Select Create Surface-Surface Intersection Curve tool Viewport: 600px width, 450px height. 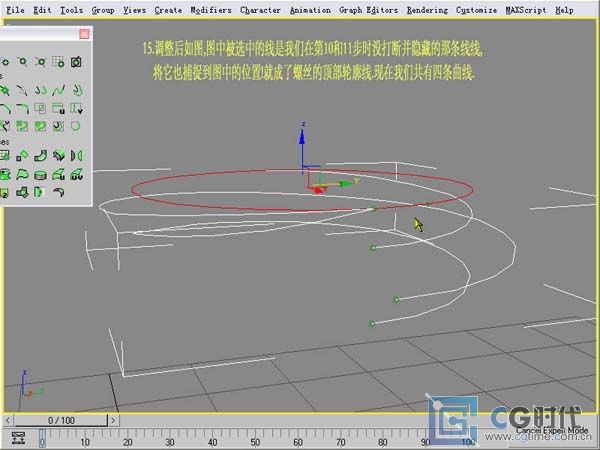point(40,108)
